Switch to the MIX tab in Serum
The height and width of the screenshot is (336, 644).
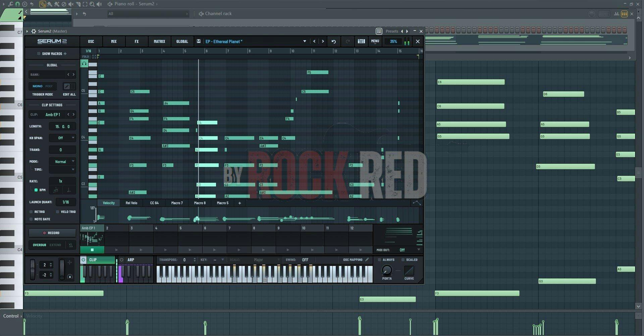point(114,42)
